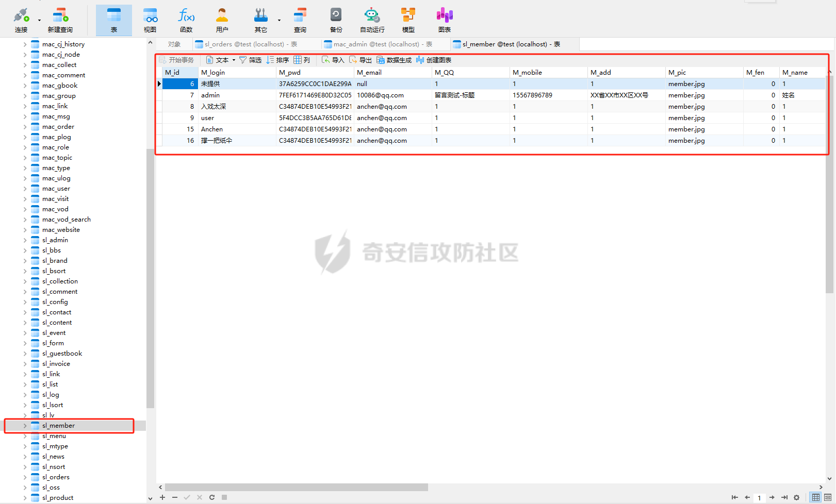Open the 备份 backup section

point(336,20)
